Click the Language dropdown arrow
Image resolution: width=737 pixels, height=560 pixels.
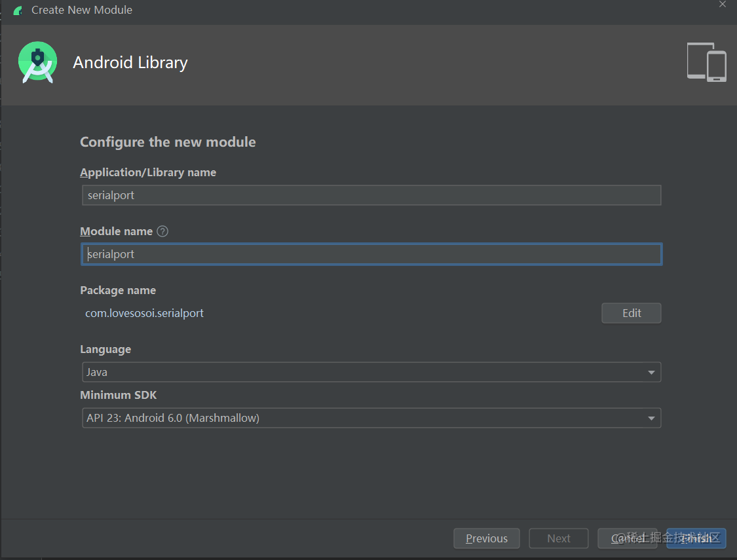[x=651, y=371]
